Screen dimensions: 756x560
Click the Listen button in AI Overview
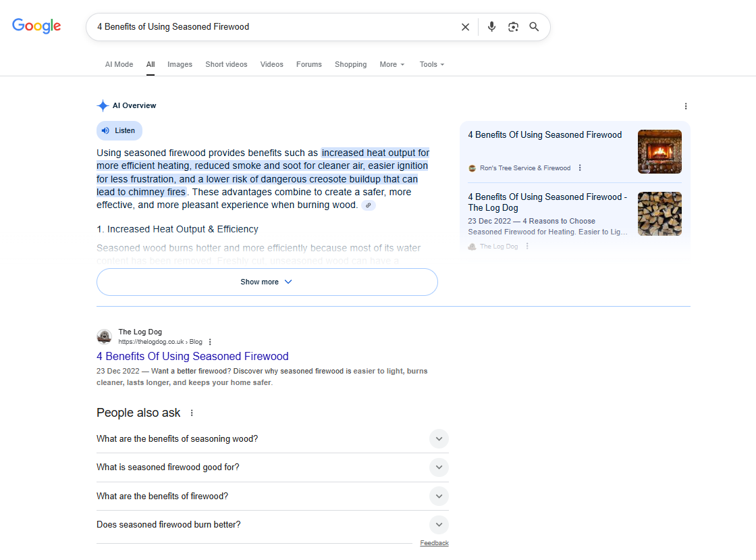(x=119, y=130)
